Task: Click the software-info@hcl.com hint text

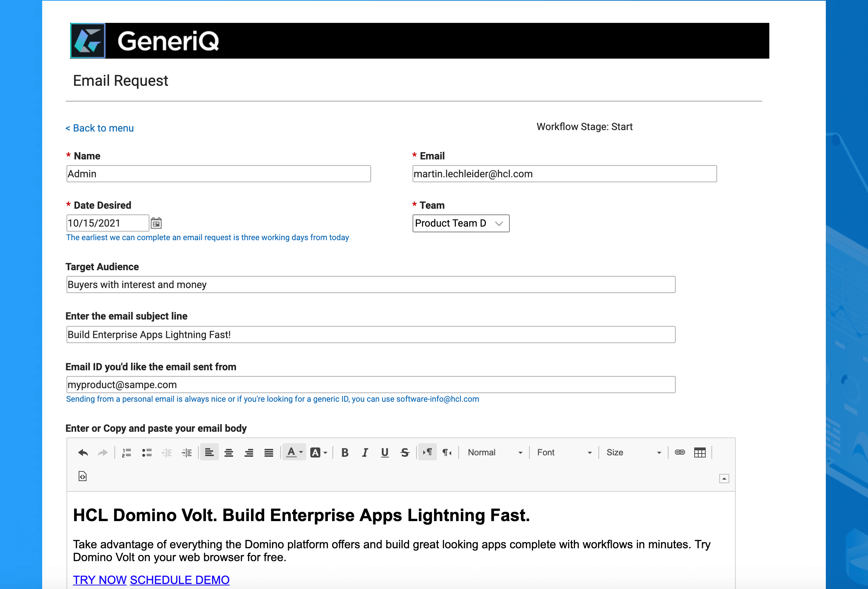Action: [273, 399]
